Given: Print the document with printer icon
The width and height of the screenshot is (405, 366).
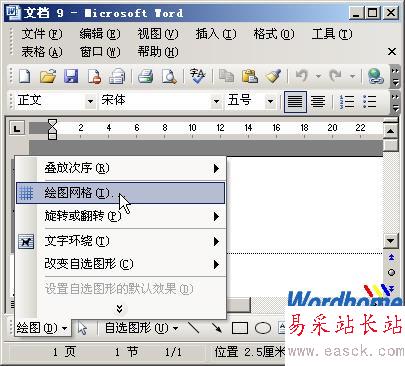Looking at the screenshot, I should tap(145, 76).
